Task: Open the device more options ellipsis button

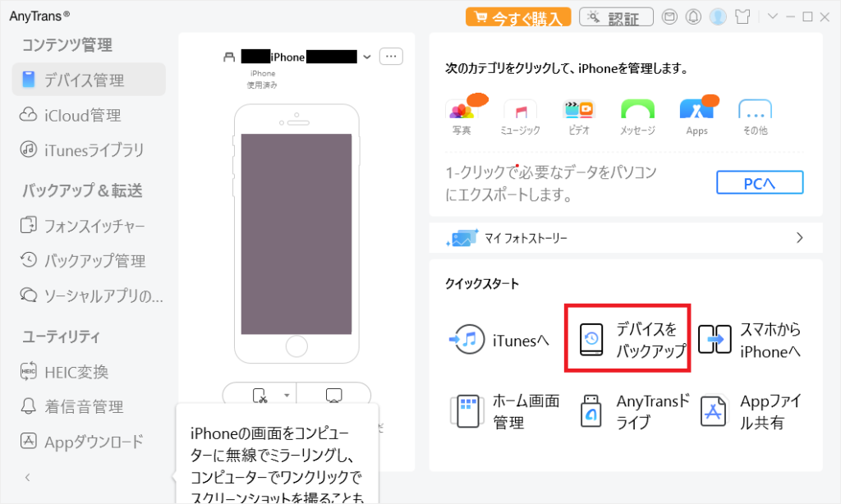Action: point(391,57)
